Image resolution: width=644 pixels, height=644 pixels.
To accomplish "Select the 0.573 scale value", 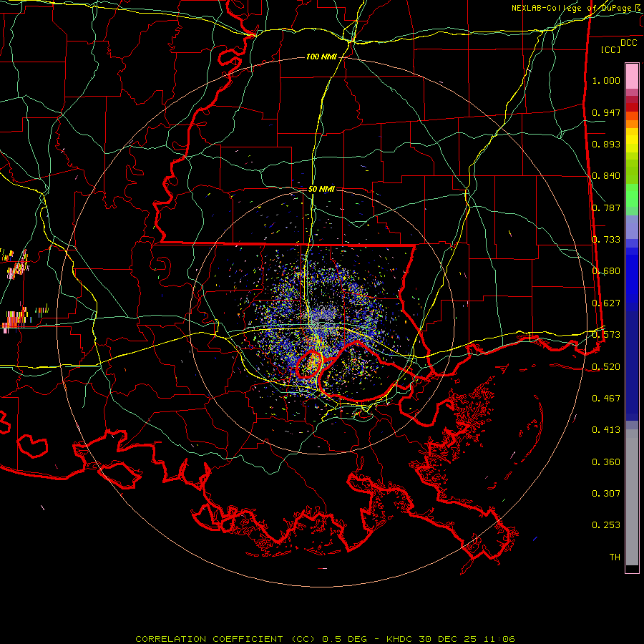I will coord(606,335).
